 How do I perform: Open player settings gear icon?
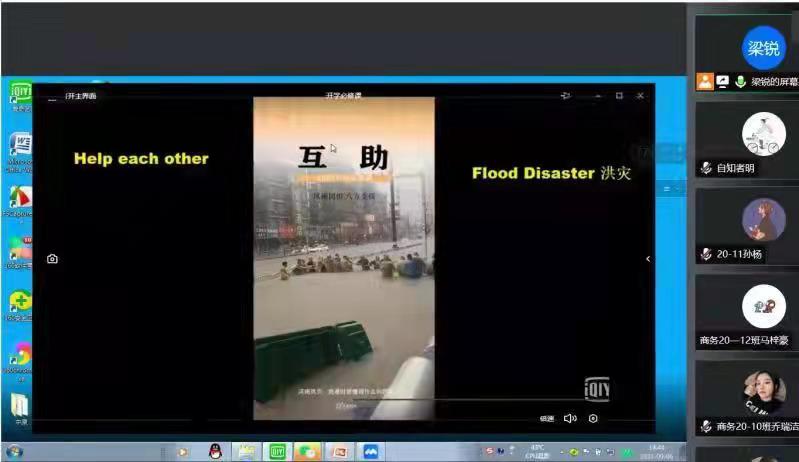point(593,418)
